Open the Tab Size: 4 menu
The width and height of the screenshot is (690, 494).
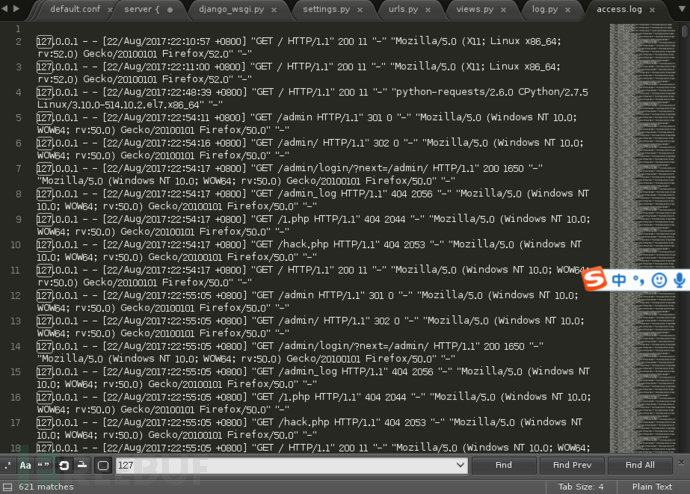pyautogui.click(x=581, y=487)
